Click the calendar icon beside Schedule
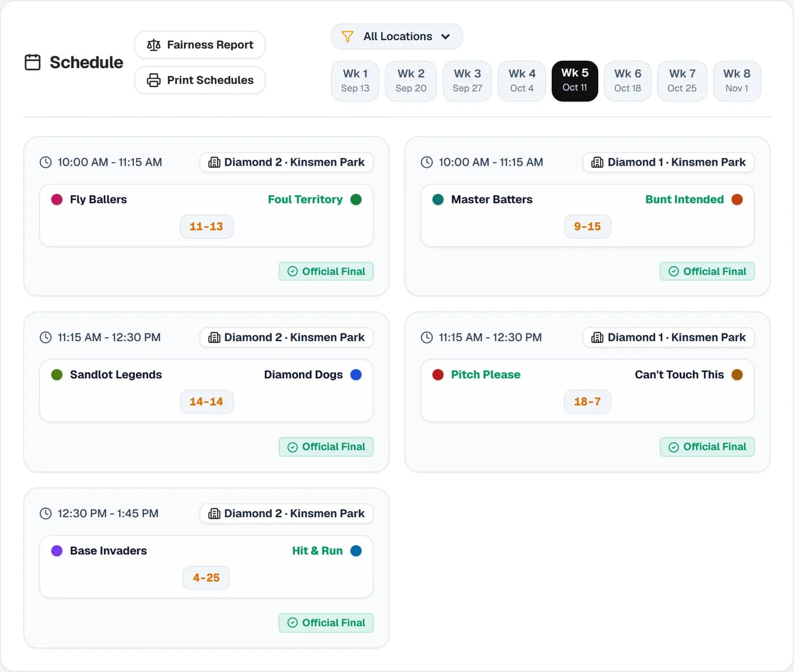Screen dimensions: 794x672 point(33,62)
